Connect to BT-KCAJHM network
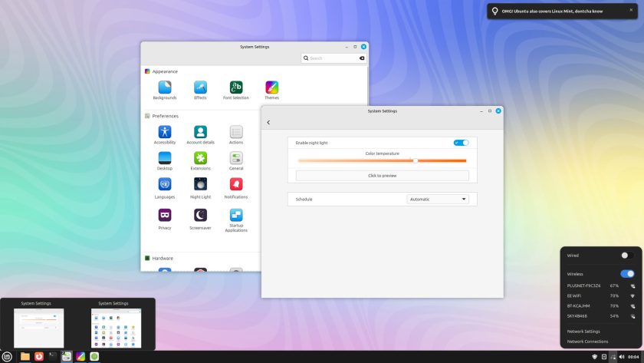 pos(600,306)
